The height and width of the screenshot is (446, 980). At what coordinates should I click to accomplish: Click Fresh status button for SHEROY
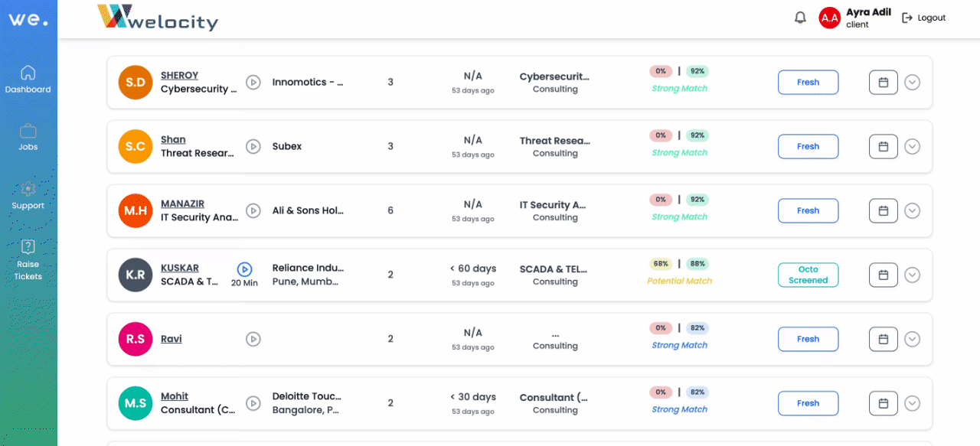(x=808, y=82)
